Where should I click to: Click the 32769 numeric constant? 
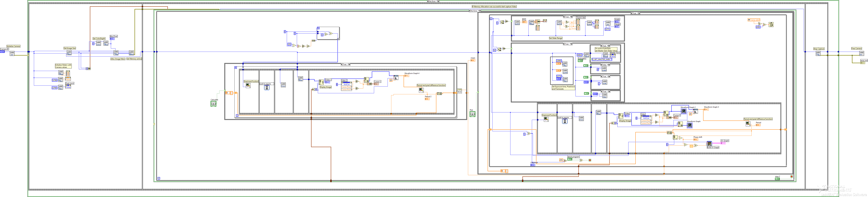(54, 88)
